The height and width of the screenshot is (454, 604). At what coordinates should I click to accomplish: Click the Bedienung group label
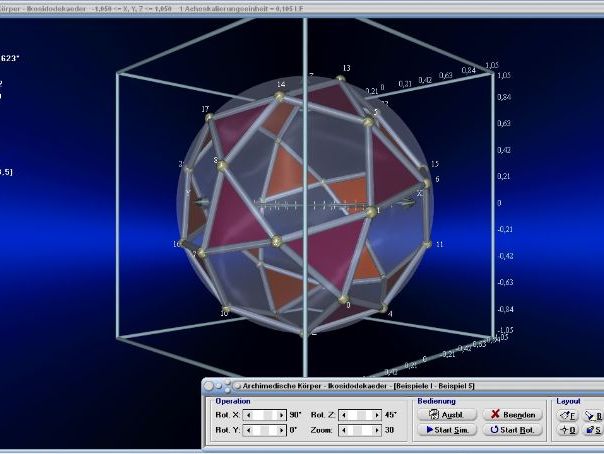(x=436, y=401)
